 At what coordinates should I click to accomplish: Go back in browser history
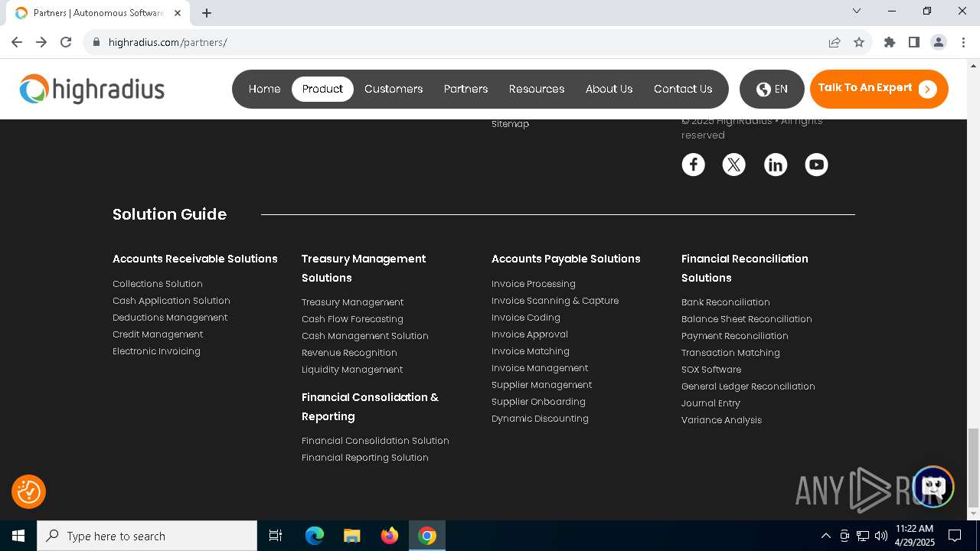tap(17, 42)
